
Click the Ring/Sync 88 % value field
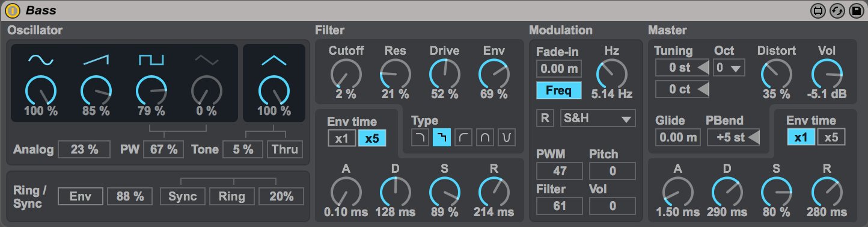click(130, 196)
